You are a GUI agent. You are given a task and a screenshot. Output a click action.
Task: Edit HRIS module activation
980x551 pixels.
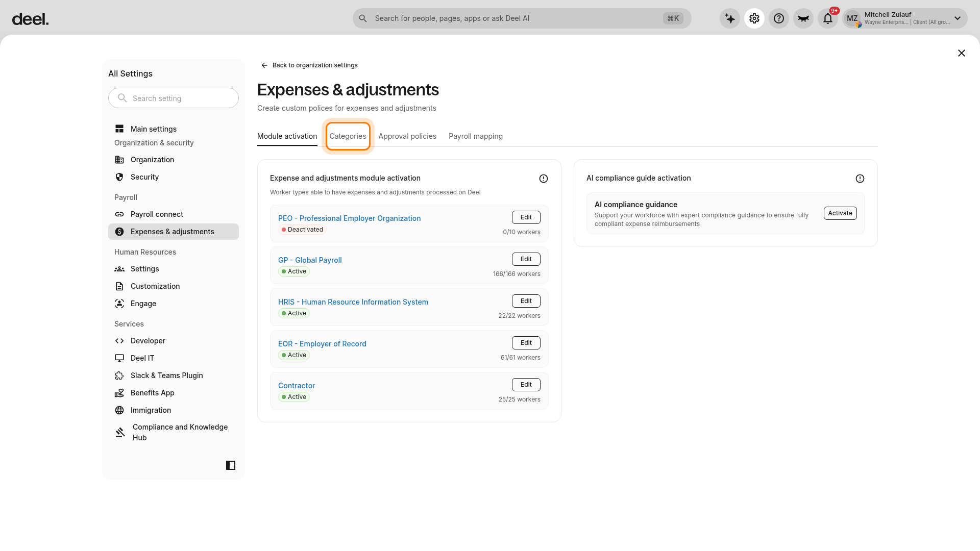pyautogui.click(x=526, y=301)
